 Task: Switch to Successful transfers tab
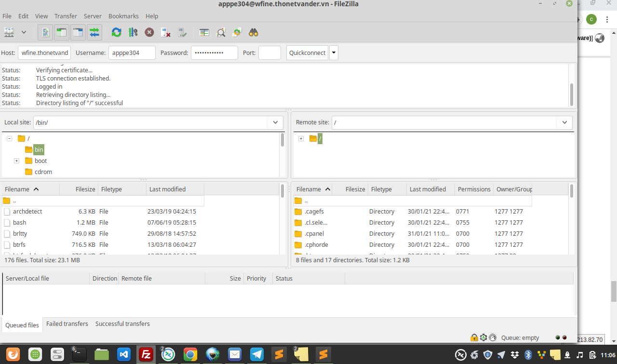point(122,324)
